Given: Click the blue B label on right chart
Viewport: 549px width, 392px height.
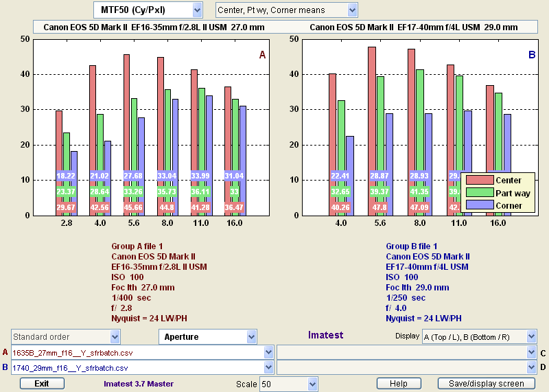Looking at the screenshot, I should coord(532,55).
